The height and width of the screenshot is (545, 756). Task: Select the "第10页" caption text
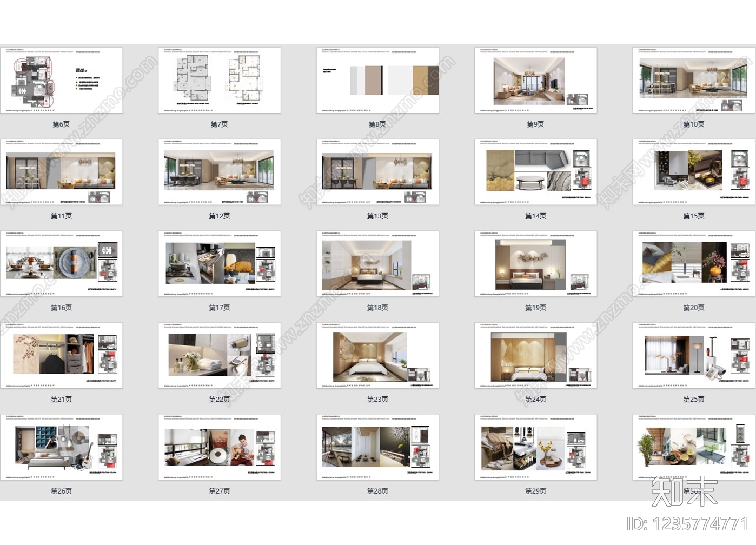(694, 124)
